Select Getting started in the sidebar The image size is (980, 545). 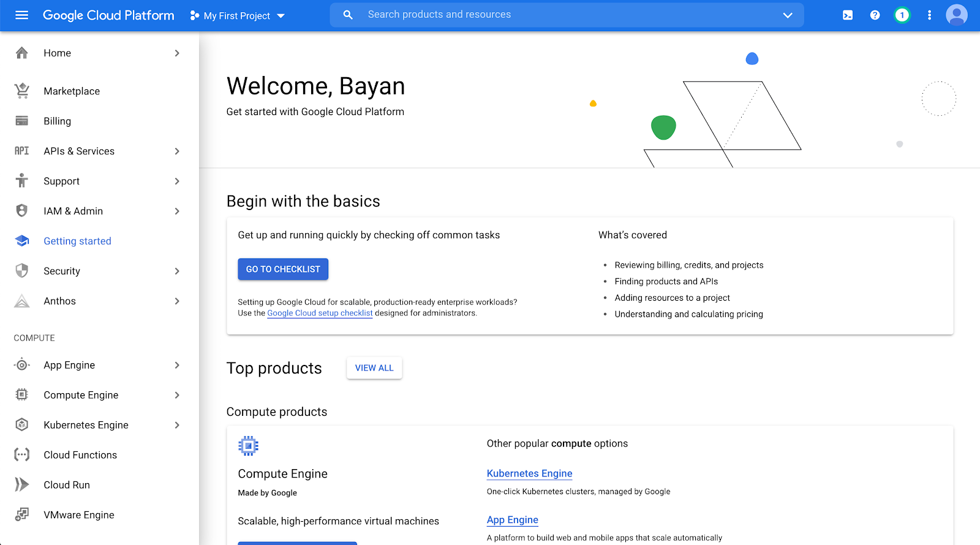click(x=99, y=241)
